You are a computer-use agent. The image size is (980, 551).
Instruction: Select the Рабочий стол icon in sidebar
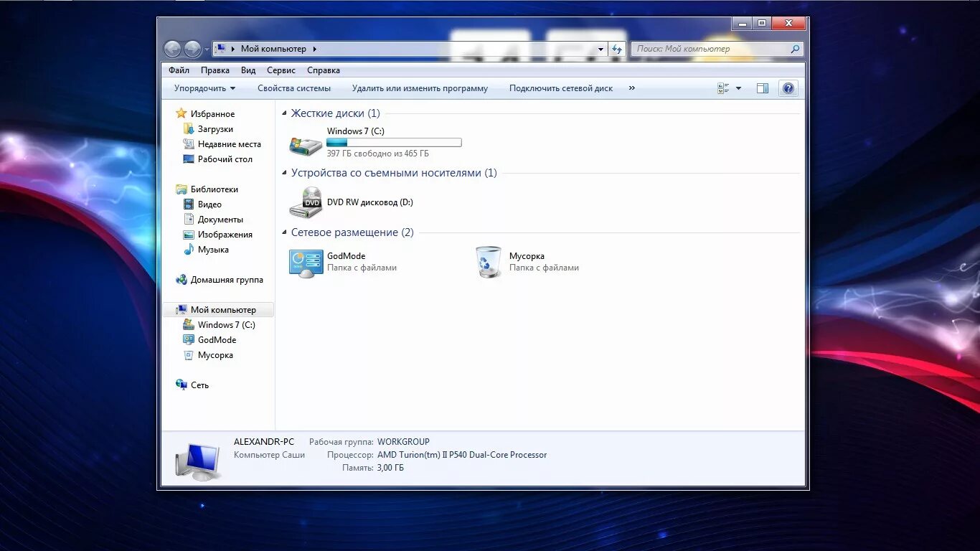(x=189, y=159)
